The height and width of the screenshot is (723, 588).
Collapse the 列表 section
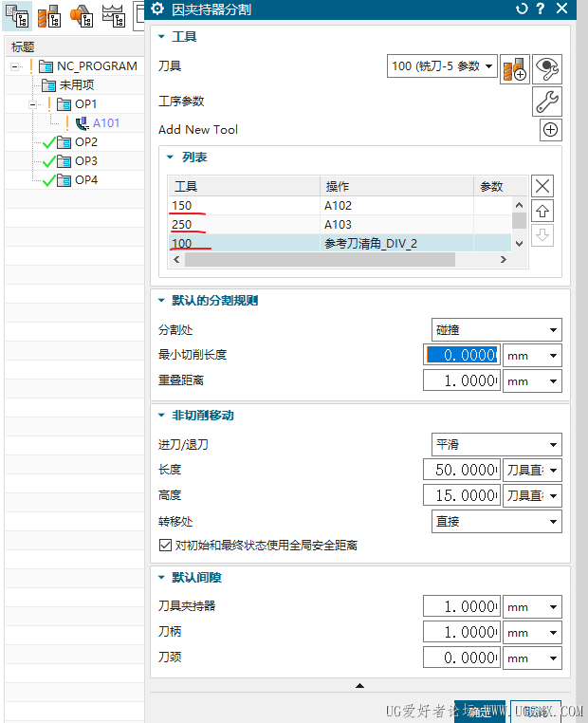[170, 158]
